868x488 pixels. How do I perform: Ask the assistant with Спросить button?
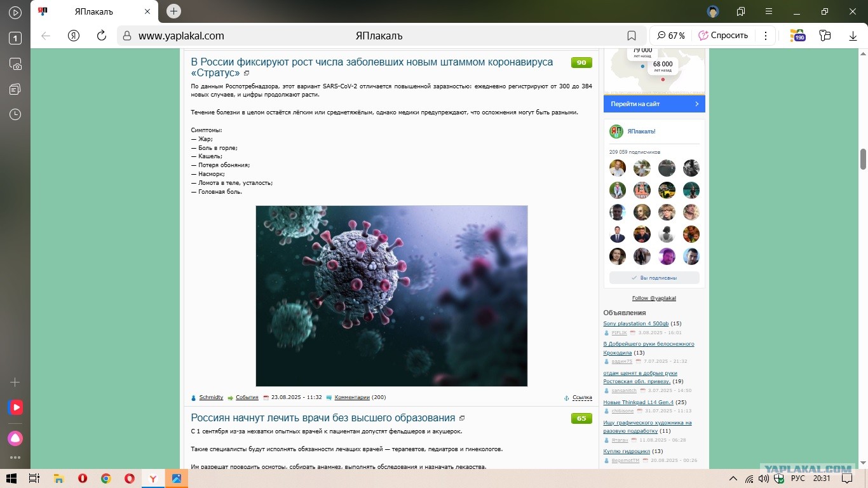point(723,36)
